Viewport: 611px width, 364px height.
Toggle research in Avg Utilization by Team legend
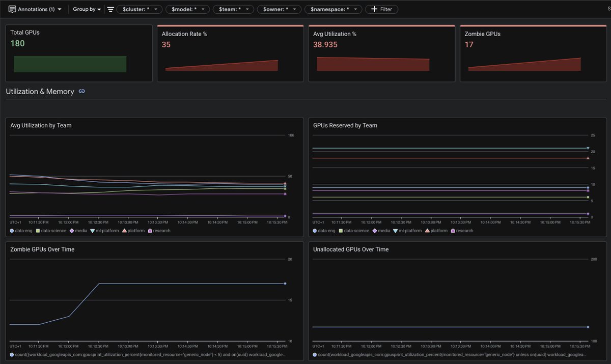pos(159,231)
